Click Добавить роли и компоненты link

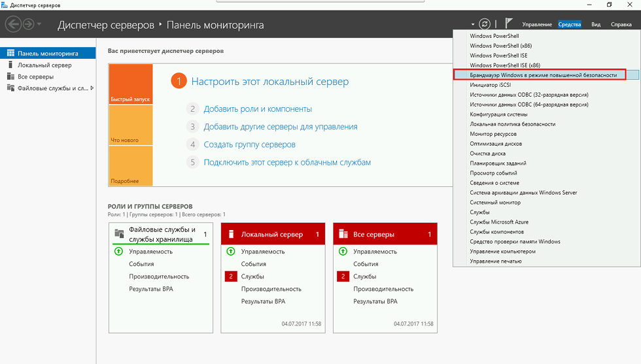point(257,109)
